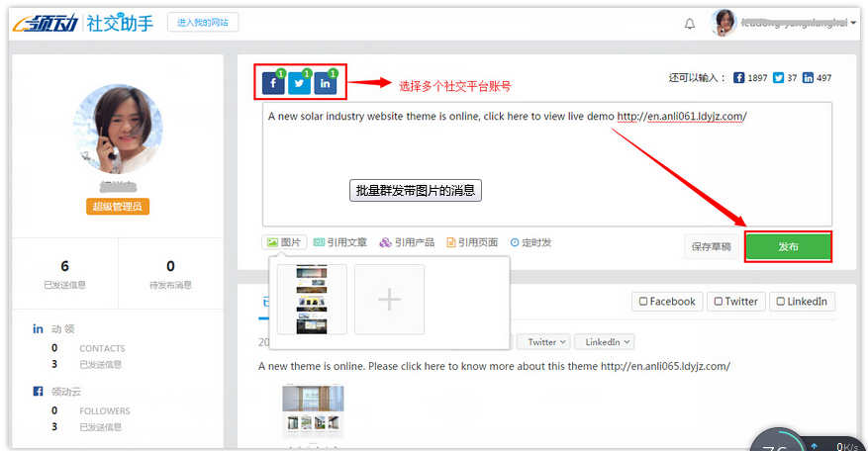Click the Twitter remaining characters counter 37
The height and width of the screenshot is (451, 868).
(785, 78)
